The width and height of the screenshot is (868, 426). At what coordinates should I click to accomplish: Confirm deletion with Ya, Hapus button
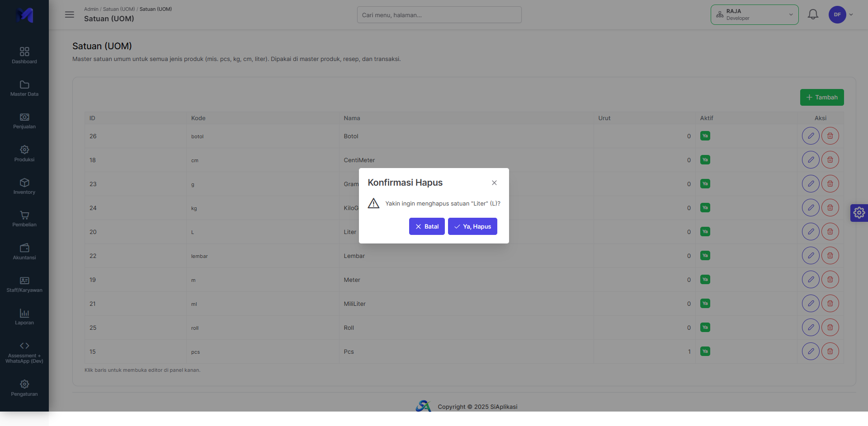[472, 226]
